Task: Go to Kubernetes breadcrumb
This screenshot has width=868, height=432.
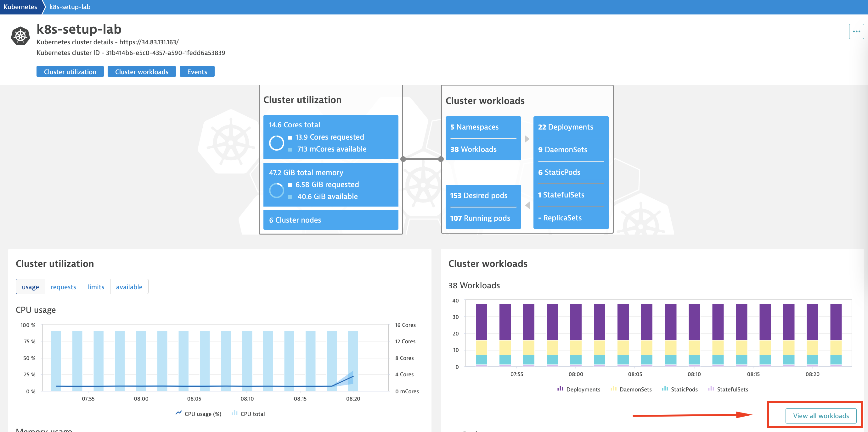Action: [x=20, y=7]
